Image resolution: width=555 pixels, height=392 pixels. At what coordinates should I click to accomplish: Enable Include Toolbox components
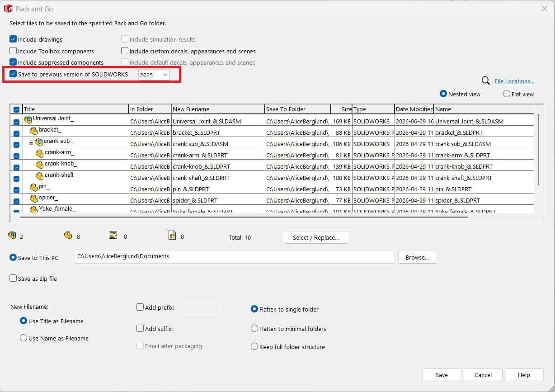click(13, 51)
